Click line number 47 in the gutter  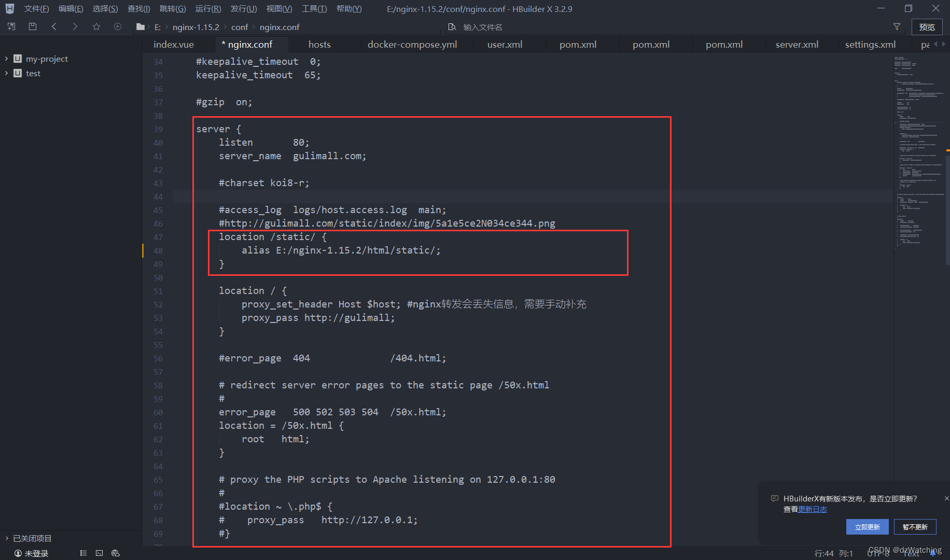click(x=158, y=237)
